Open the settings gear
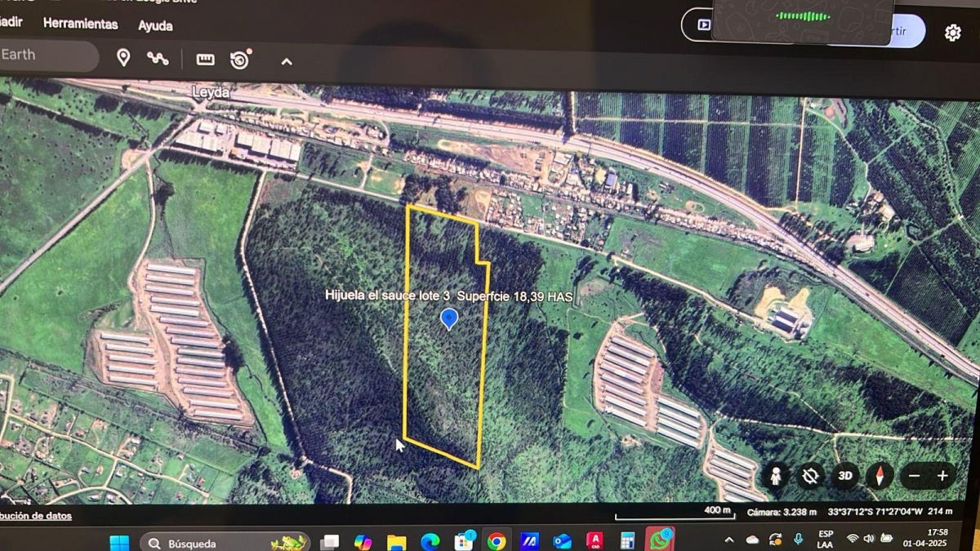 pyautogui.click(x=952, y=33)
